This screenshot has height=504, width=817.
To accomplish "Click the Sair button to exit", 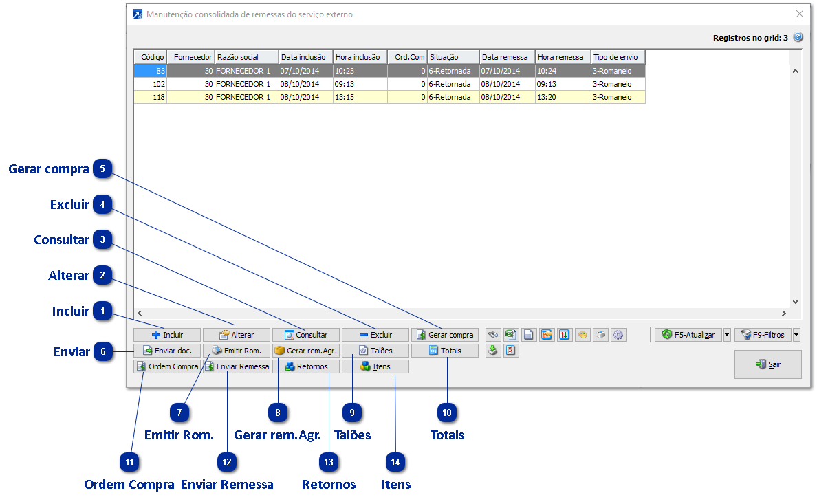I will click(x=767, y=364).
